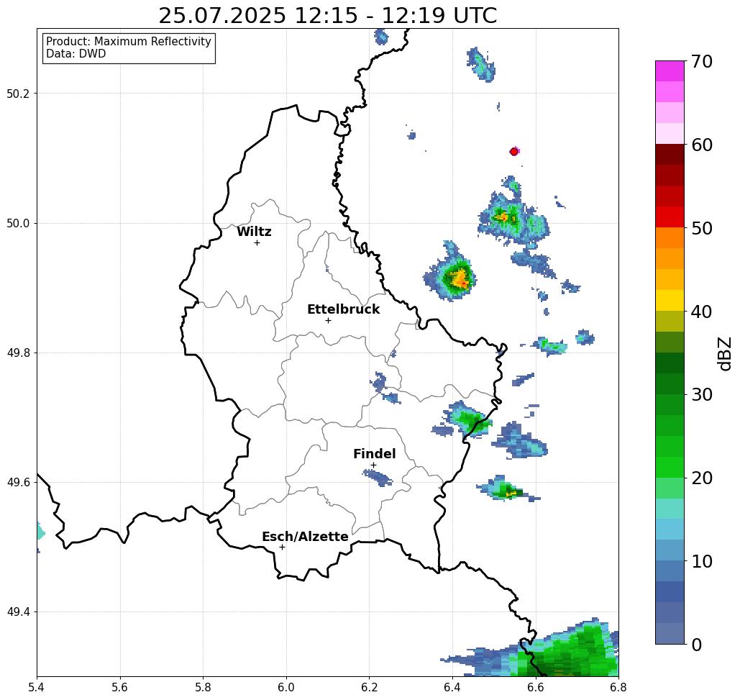Click the magenta swatch at top of colorbar
Viewport: 740px width, 700px height.
670,71
